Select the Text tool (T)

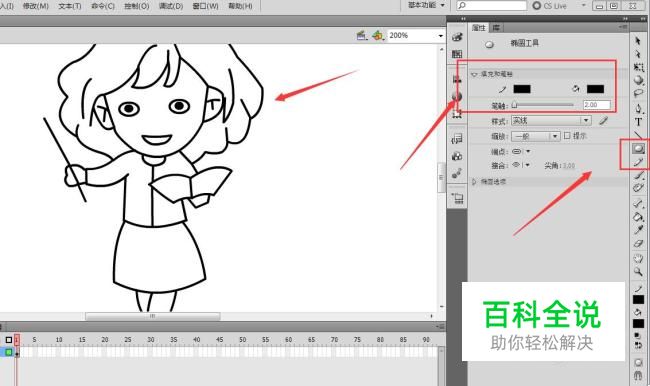[x=638, y=122]
